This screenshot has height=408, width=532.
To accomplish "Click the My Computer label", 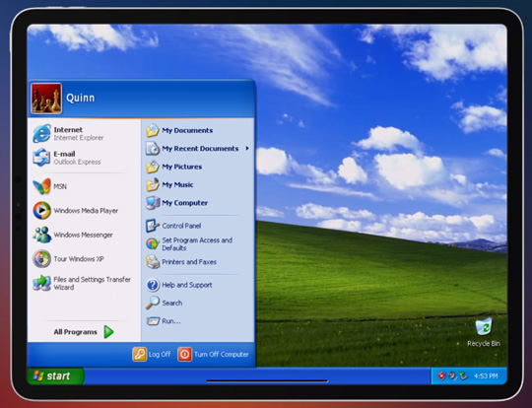I will point(185,203).
